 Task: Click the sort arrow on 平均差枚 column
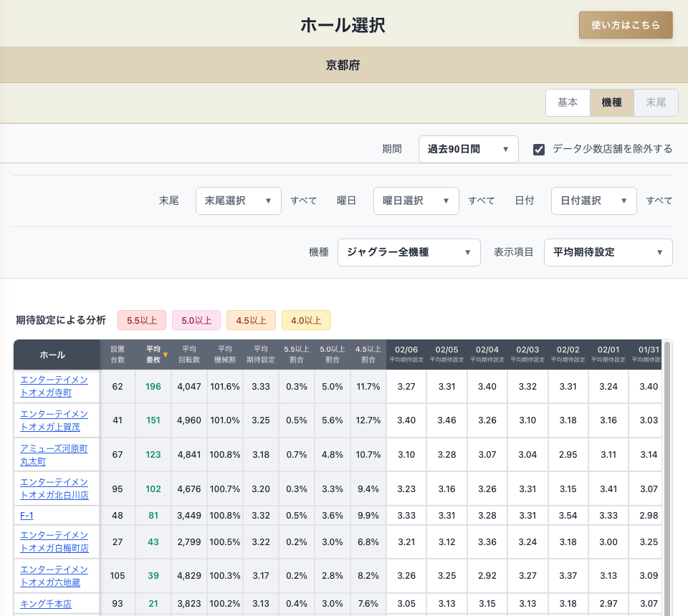coord(166,355)
